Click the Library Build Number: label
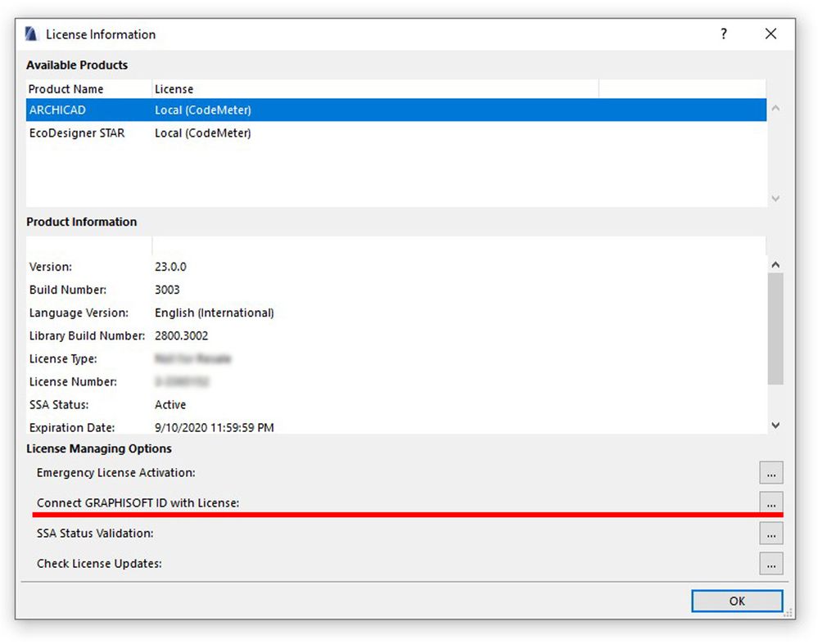Screen dimensions: 818x644 [87, 336]
